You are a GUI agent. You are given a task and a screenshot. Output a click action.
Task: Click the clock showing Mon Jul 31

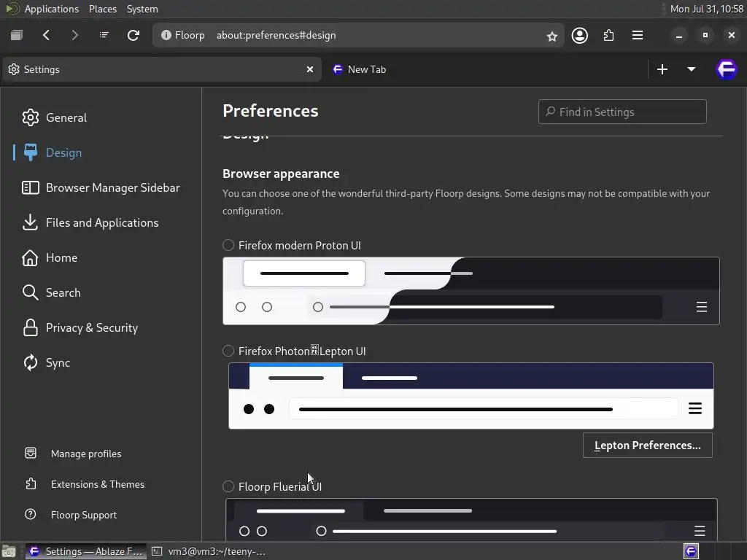pos(706,9)
